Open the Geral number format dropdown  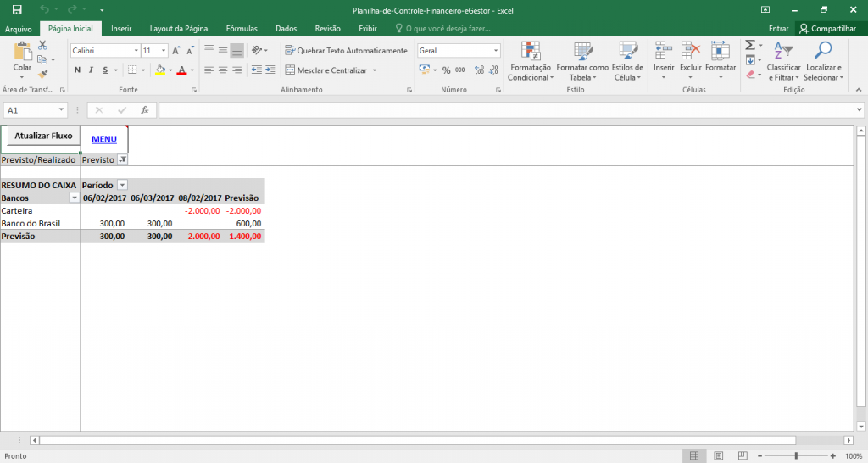[x=496, y=50]
